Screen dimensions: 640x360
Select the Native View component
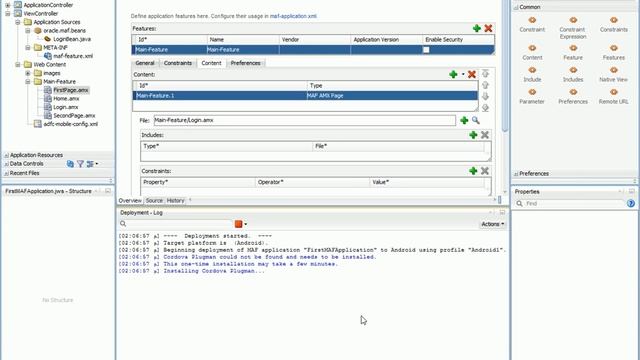(614, 75)
